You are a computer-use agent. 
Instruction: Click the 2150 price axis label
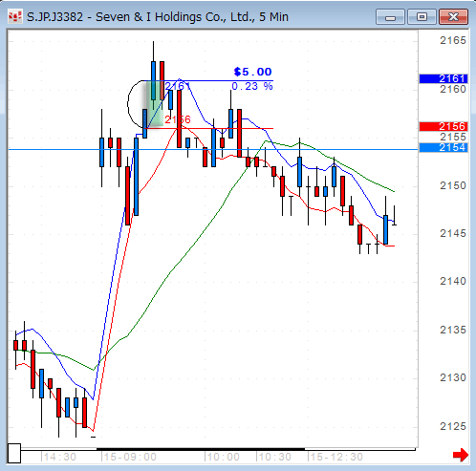(453, 185)
